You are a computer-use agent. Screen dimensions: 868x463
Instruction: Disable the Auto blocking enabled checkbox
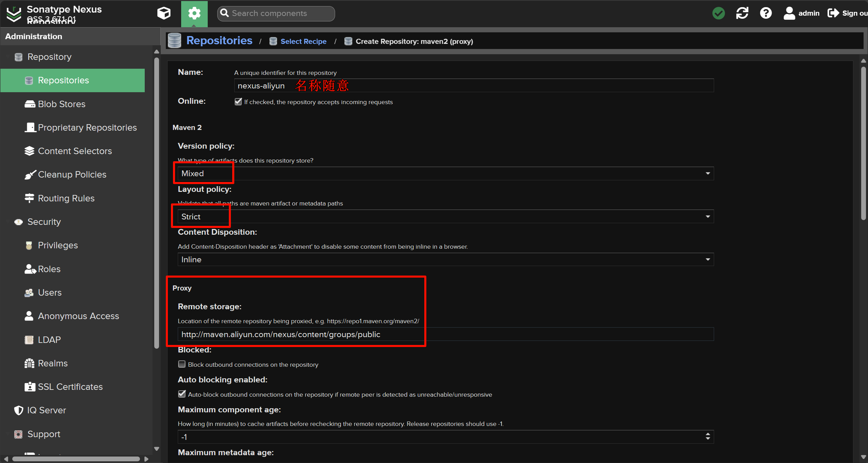pyautogui.click(x=182, y=394)
